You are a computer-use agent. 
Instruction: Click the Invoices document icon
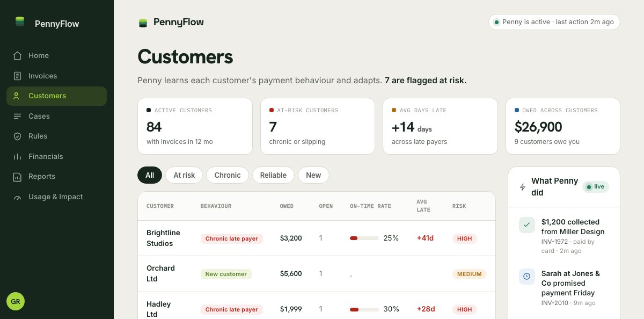(17, 76)
